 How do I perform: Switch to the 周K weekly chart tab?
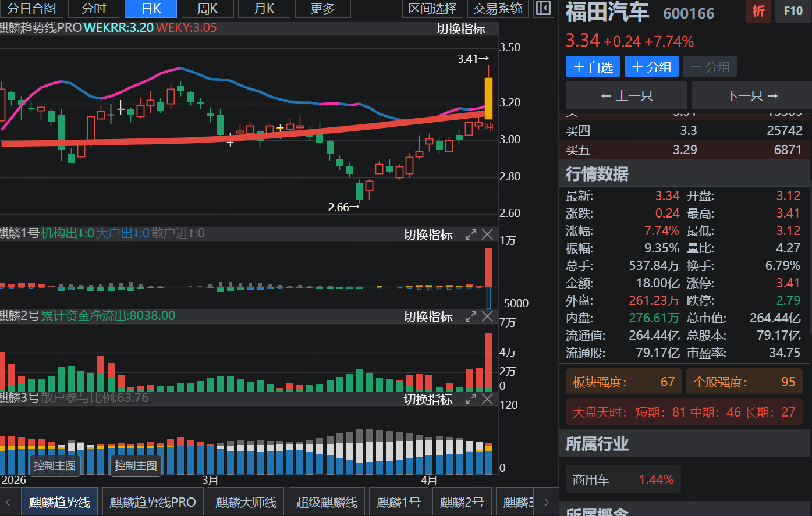[207, 9]
